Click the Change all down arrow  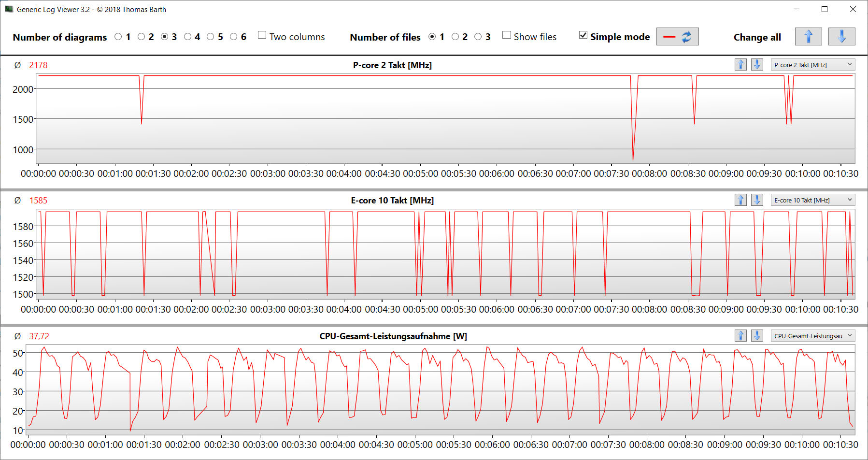(841, 37)
